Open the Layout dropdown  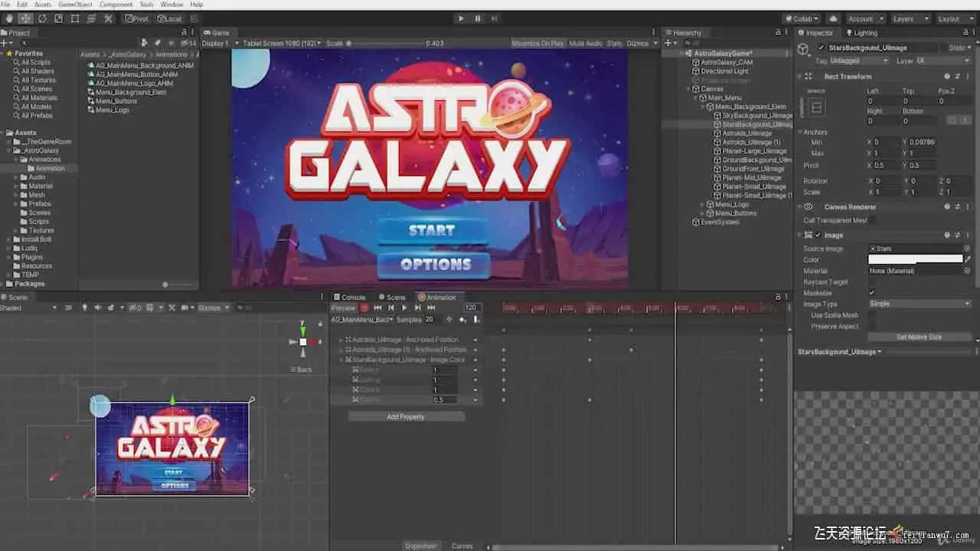click(x=954, y=18)
